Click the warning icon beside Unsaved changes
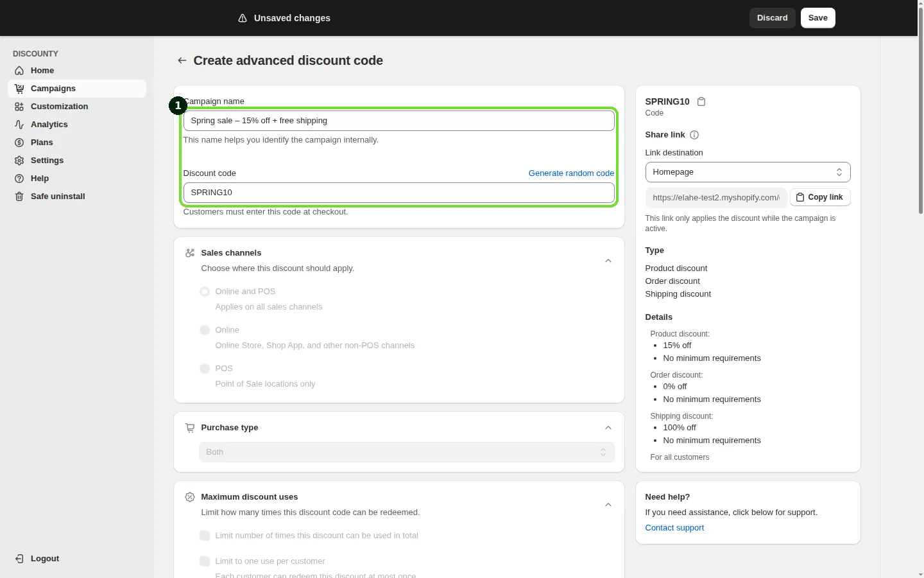 [243, 18]
